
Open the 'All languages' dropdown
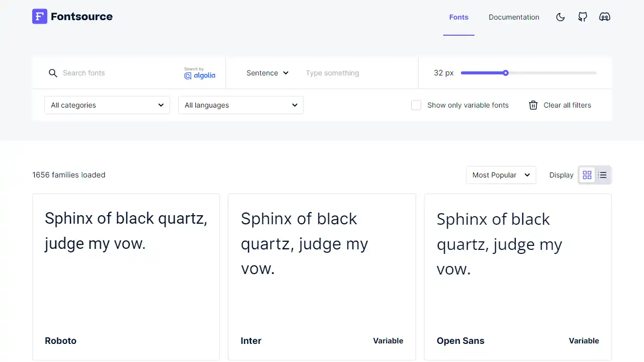(x=240, y=105)
